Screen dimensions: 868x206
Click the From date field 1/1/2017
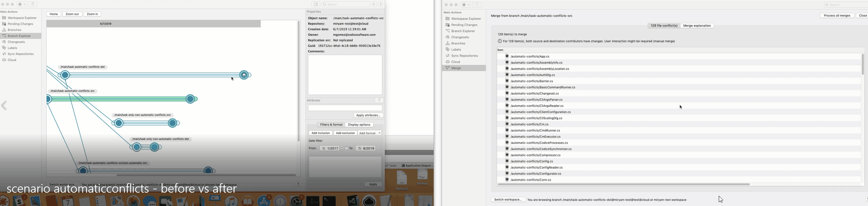point(330,148)
